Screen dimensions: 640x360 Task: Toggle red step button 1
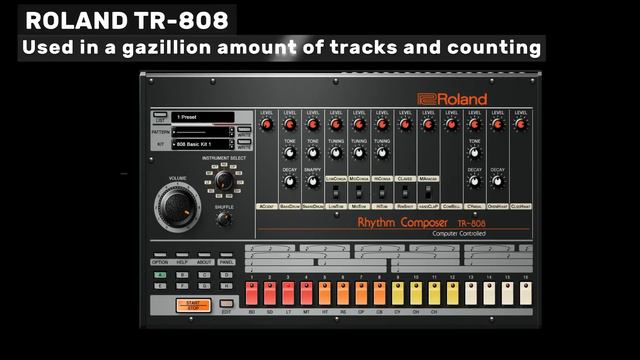pos(252,293)
